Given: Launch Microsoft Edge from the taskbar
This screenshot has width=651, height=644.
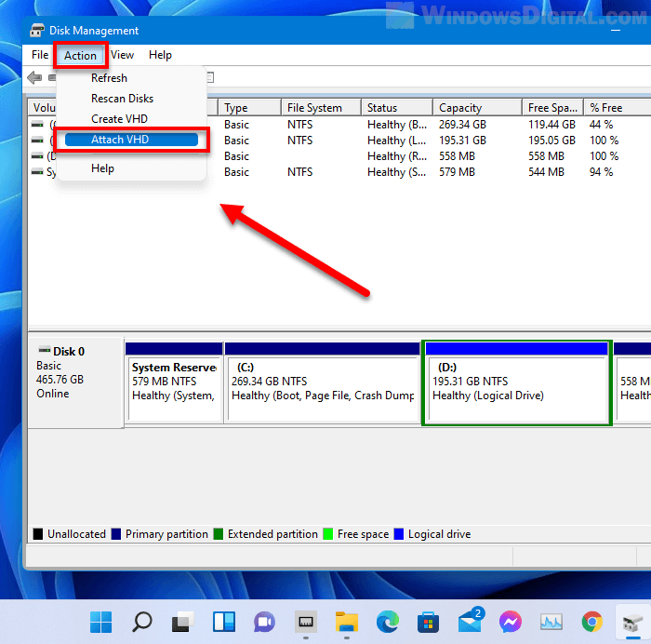Looking at the screenshot, I should (388, 622).
